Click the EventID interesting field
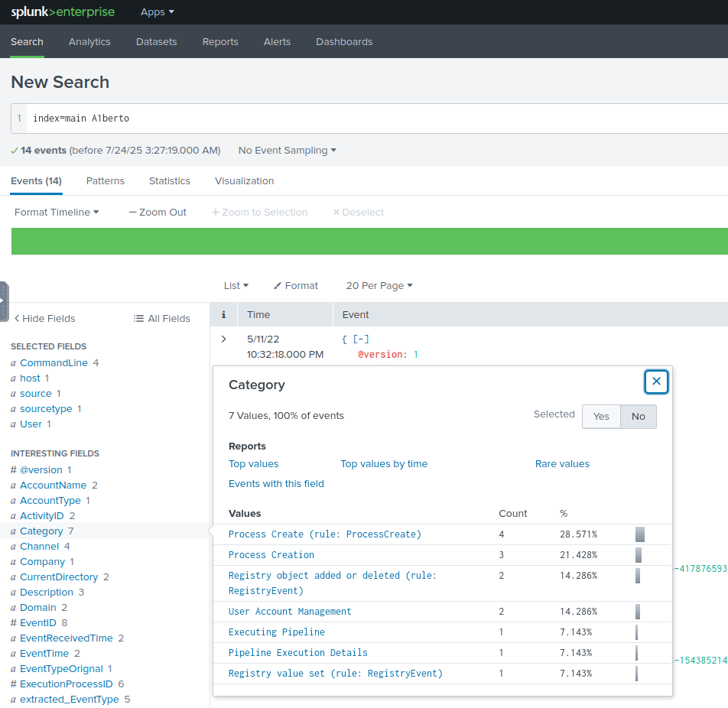728x708 pixels. pyautogui.click(x=38, y=623)
